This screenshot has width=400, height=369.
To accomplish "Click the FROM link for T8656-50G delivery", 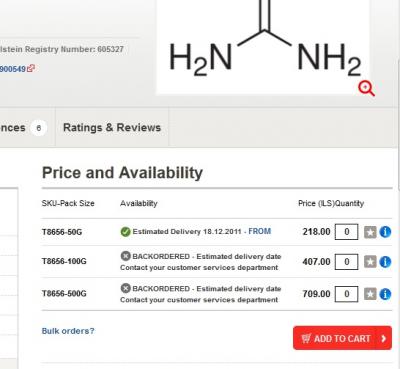I will 260,231.
